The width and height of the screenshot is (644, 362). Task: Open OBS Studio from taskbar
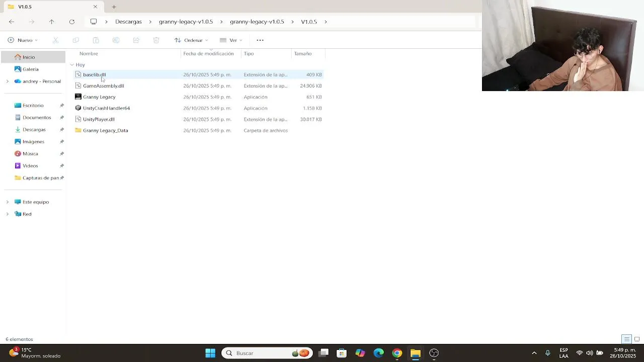434,353
